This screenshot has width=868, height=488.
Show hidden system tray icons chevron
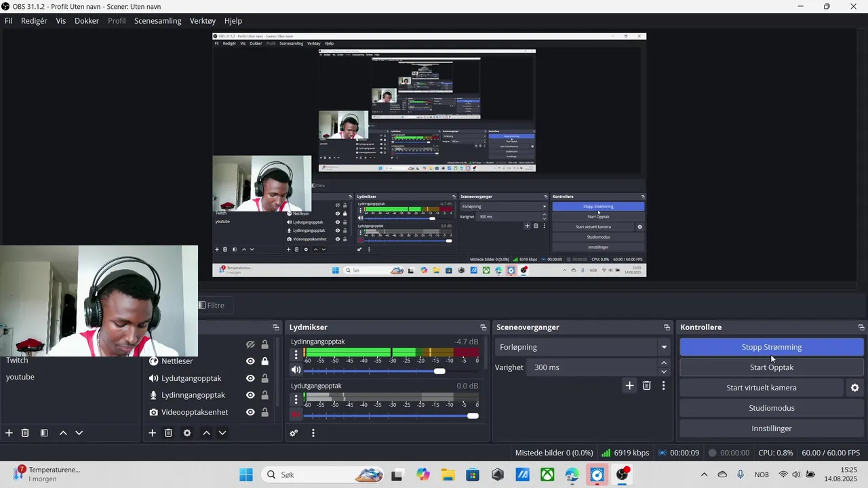[704, 474]
